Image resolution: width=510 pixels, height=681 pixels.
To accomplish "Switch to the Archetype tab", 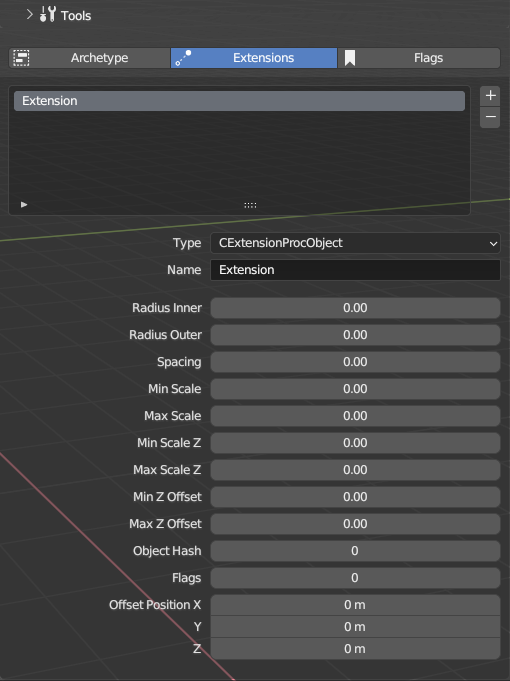I will [x=89, y=58].
